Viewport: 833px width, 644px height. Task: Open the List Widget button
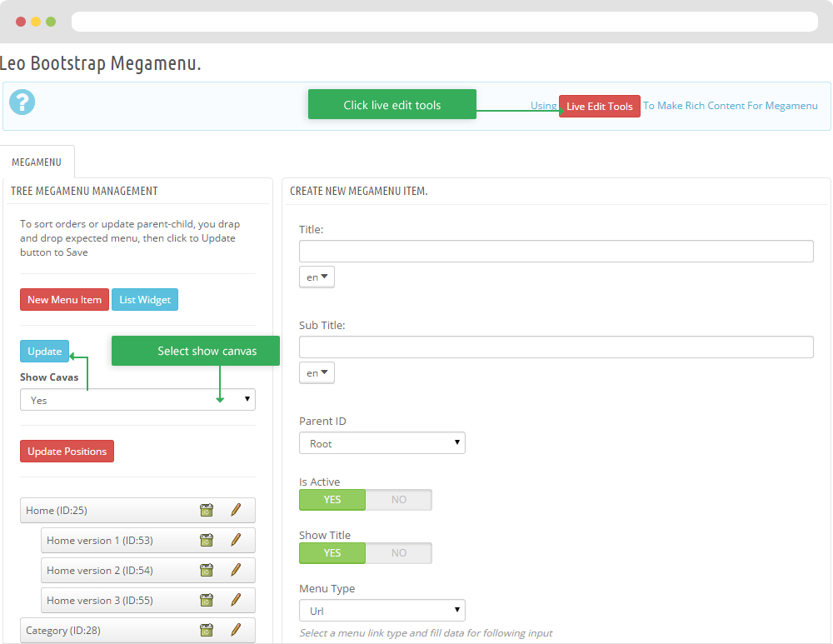pos(145,300)
